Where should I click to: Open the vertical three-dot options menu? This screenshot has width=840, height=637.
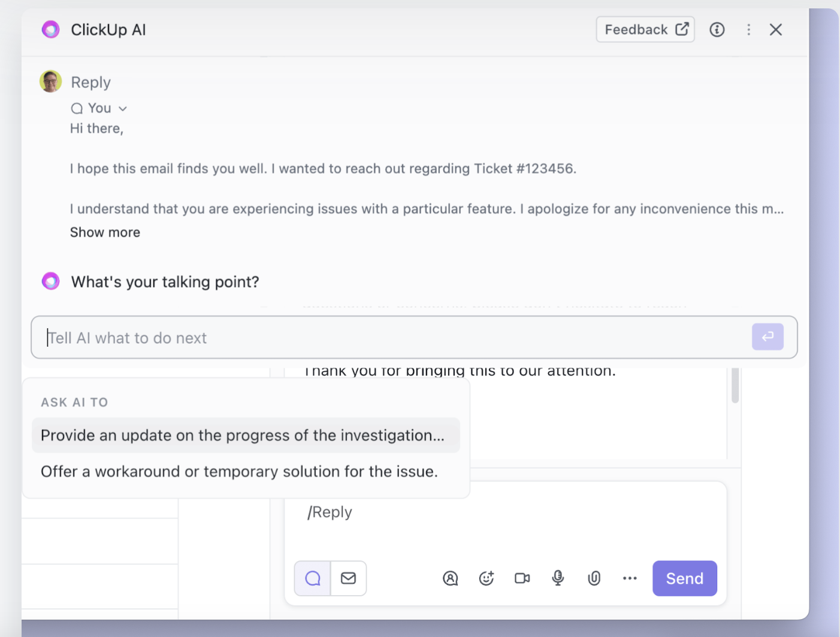[x=748, y=29]
